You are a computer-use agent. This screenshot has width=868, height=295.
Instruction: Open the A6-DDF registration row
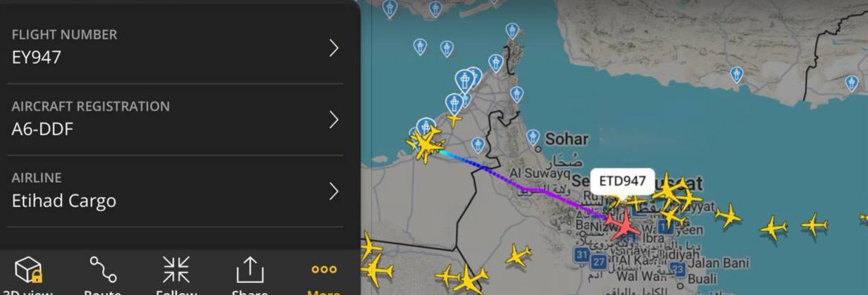[175, 119]
